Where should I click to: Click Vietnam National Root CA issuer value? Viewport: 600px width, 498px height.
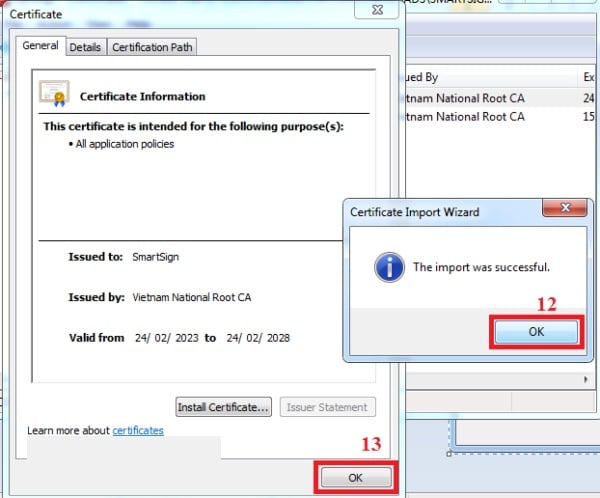(x=192, y=297)
